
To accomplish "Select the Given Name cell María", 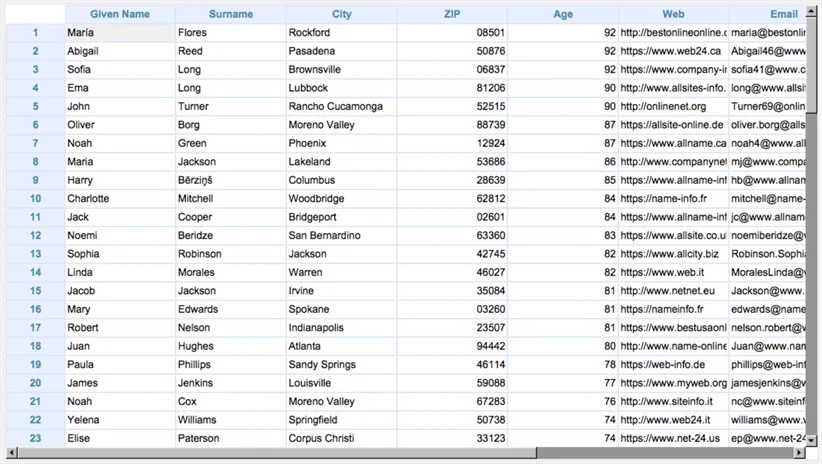I will 120,33.
